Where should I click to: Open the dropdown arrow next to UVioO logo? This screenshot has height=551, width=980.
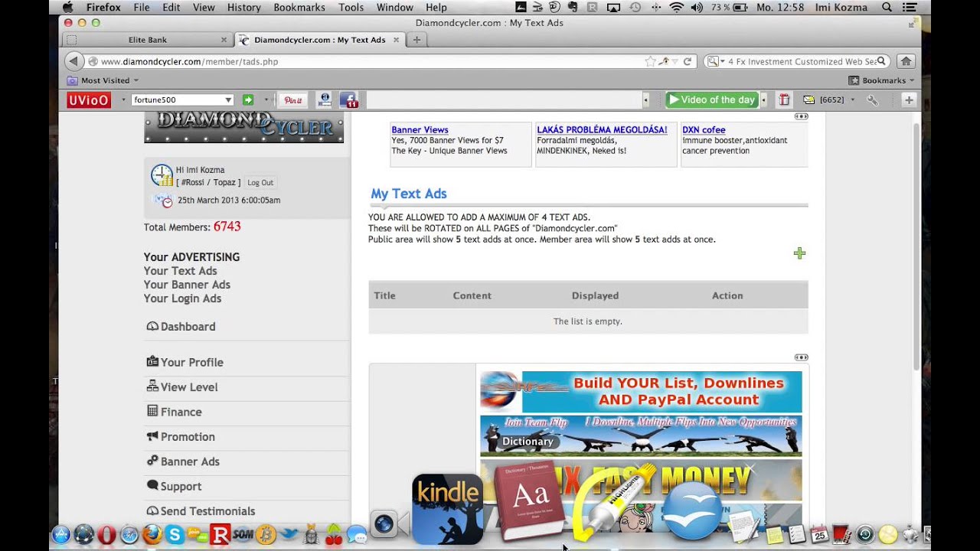tap(122, 99)
